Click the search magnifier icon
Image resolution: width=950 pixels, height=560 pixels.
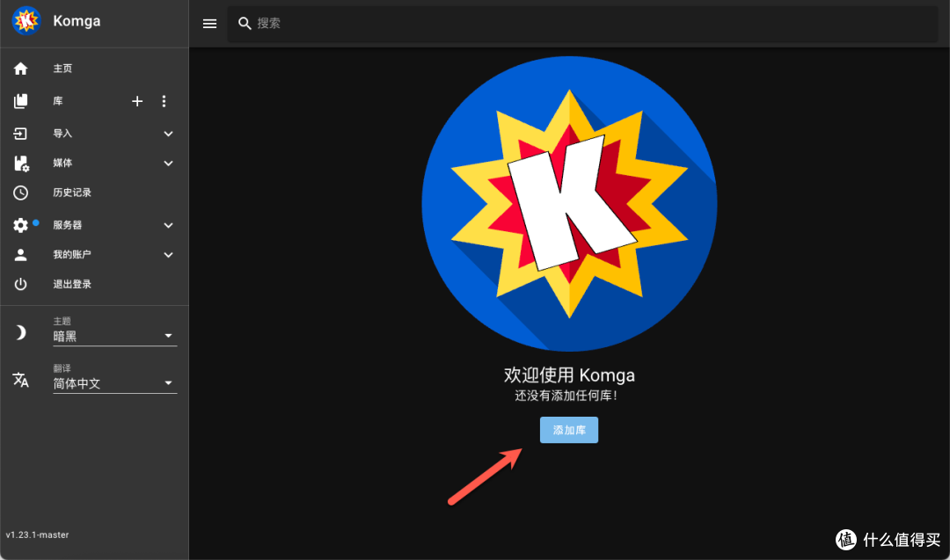[x=245, y=24]
